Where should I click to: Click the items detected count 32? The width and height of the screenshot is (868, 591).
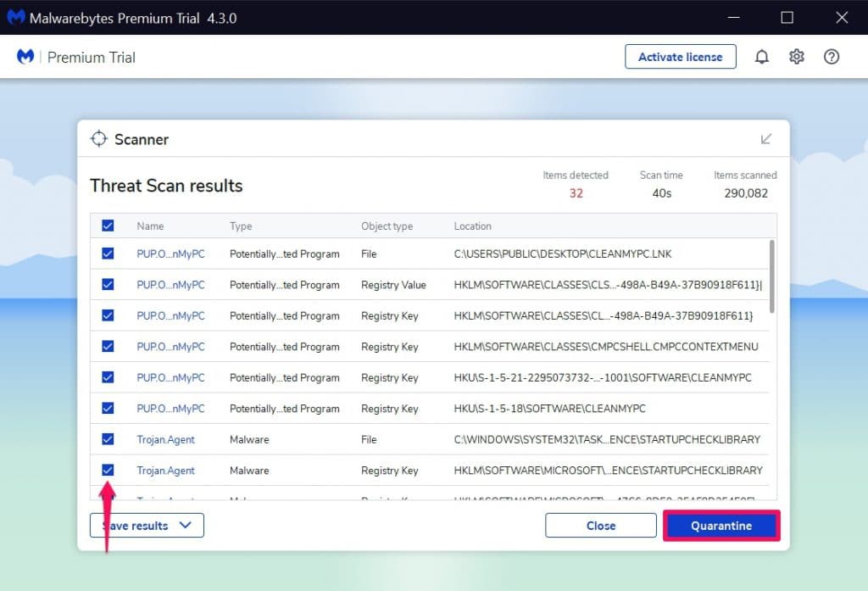coord(576,193)
